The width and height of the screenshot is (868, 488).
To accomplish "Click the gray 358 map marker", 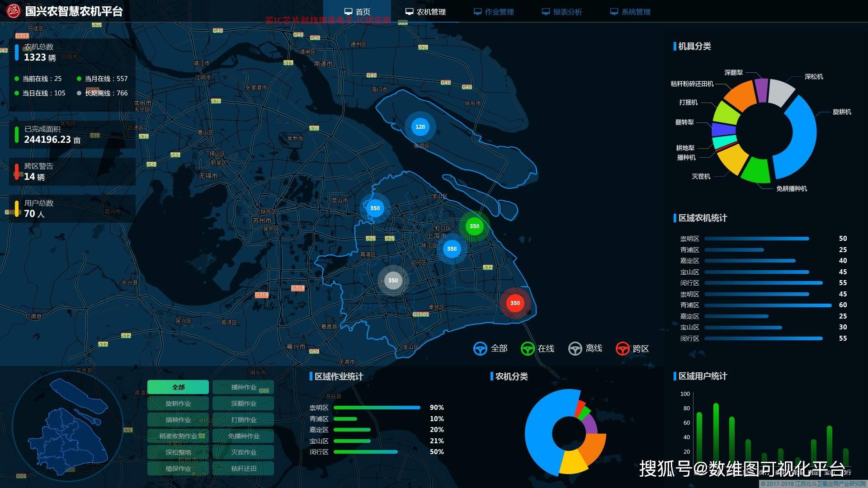I will 393,280.
